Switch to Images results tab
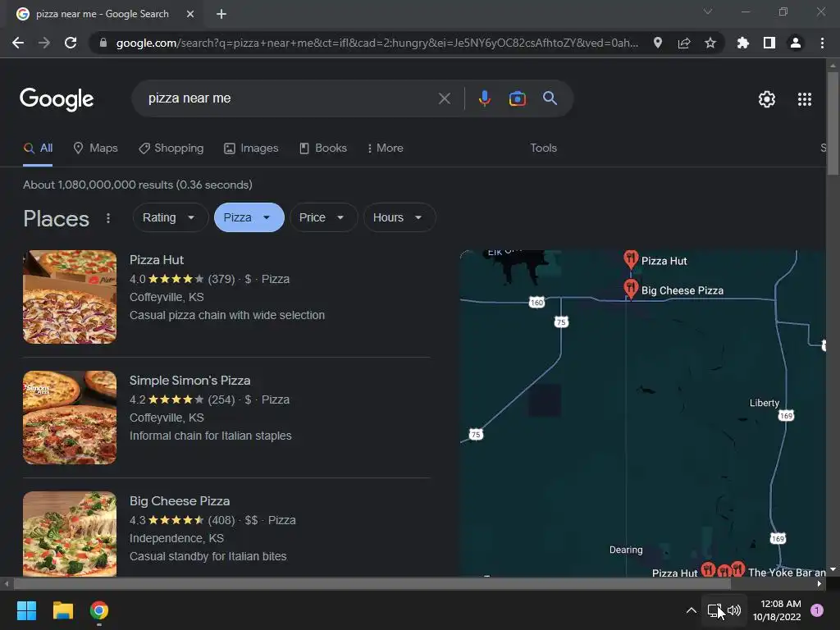The width and height of the screenshot is (840, 630). [251, 148]
